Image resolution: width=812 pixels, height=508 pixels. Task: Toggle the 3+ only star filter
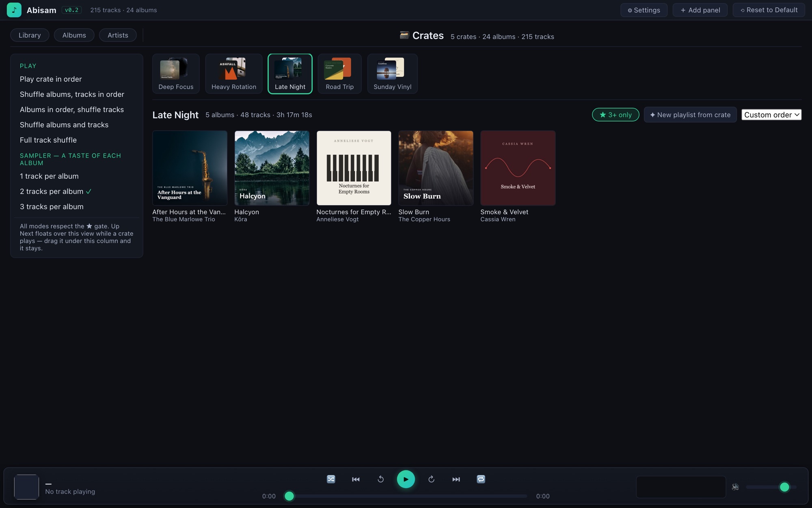pos(615,115)
